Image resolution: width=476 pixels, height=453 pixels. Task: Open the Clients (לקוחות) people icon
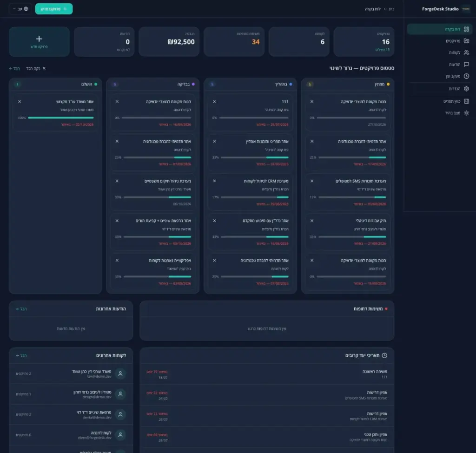tap(466, 53)
